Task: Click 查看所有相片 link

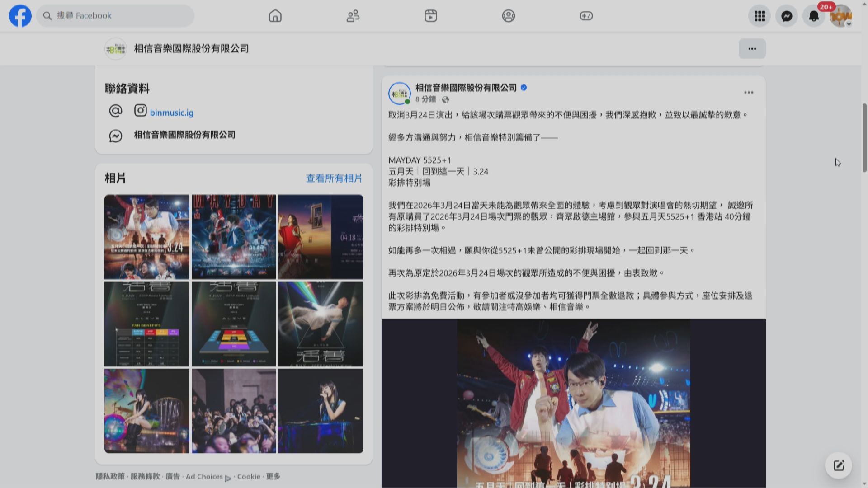Action: [x=334, y=178]
